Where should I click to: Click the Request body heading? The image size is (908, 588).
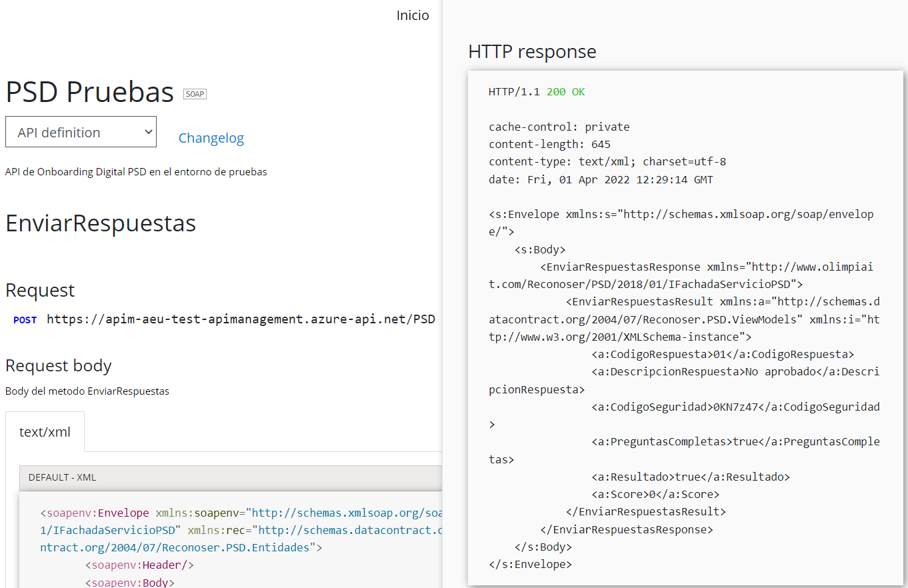[x=59, y=366]
